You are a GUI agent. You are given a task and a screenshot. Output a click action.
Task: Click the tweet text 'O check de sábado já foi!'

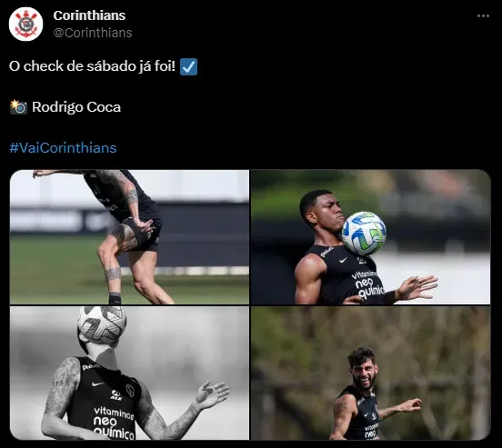point(92,66)
